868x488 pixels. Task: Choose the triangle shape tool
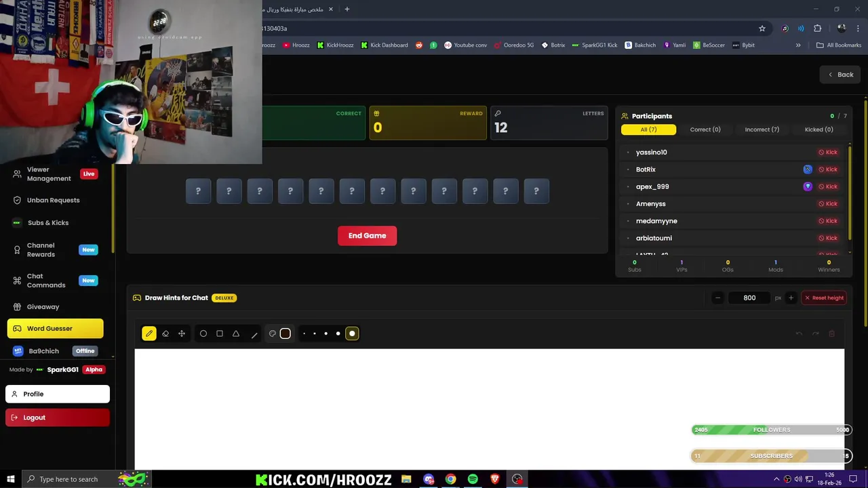pos(236,333)
